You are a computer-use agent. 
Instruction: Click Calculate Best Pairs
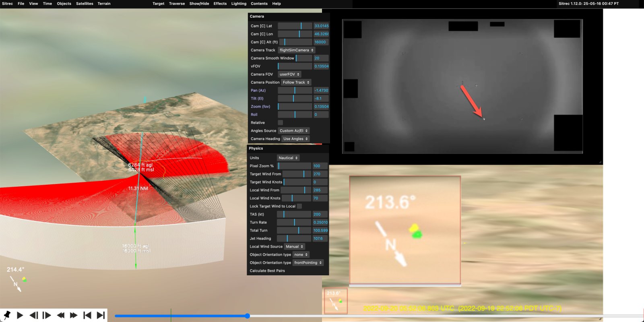coord(267,271)
